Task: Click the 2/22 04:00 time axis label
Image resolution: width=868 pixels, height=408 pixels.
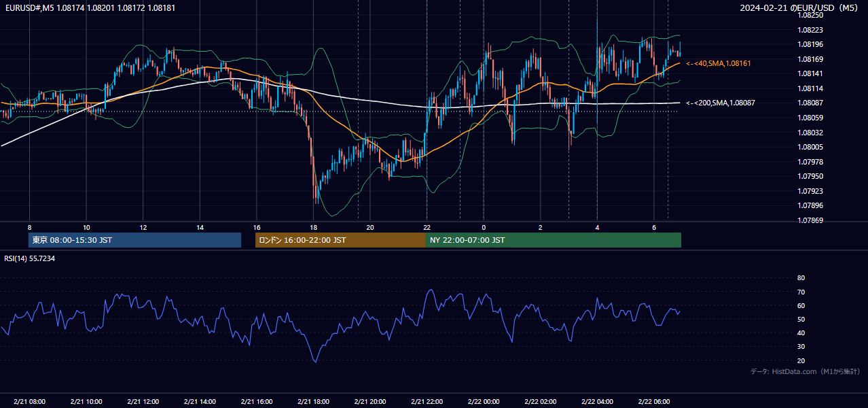Action: (597, 402)
